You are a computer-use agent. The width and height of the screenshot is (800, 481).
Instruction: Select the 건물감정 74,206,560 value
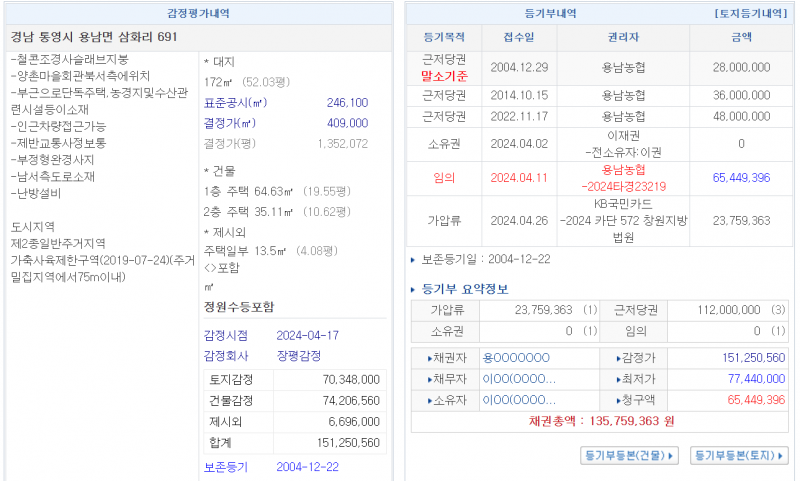pos(351,400)
